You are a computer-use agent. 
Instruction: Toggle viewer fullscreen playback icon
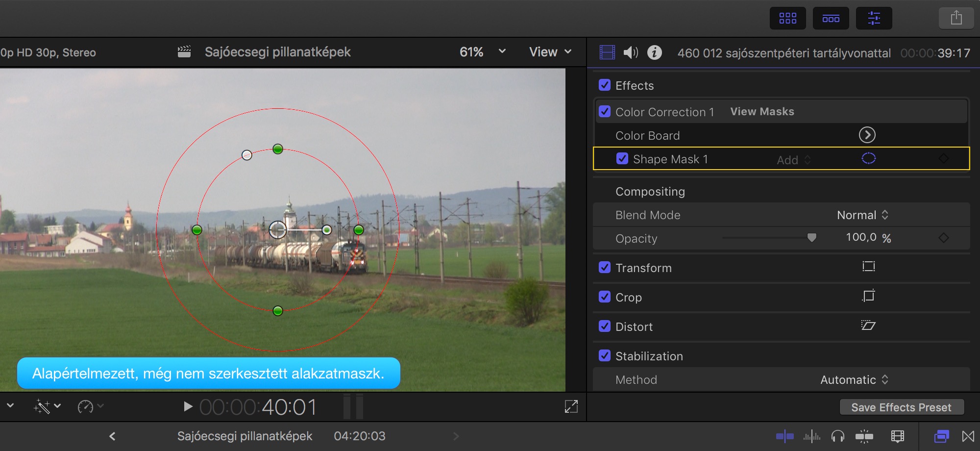pos(571,406)
